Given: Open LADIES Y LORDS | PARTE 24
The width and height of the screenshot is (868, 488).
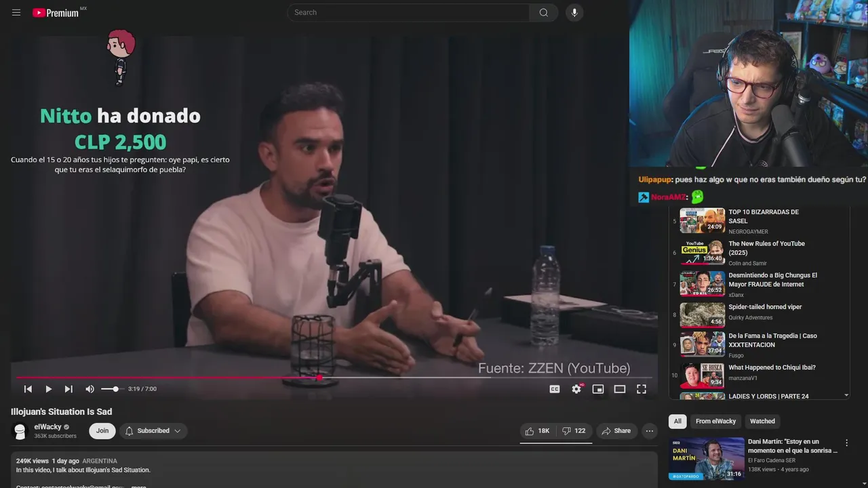Looking at the screenshot, I should [x=768, y=396].
